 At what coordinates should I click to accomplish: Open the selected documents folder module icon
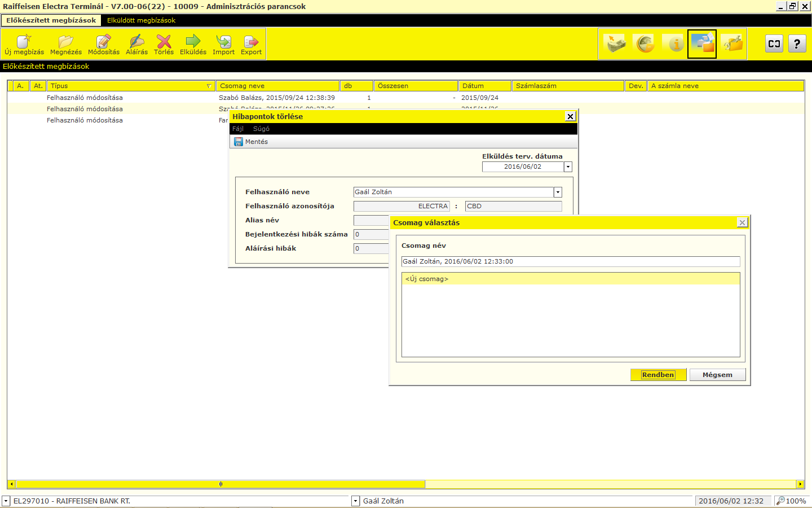pyautogui.click(x=702, y=44)
